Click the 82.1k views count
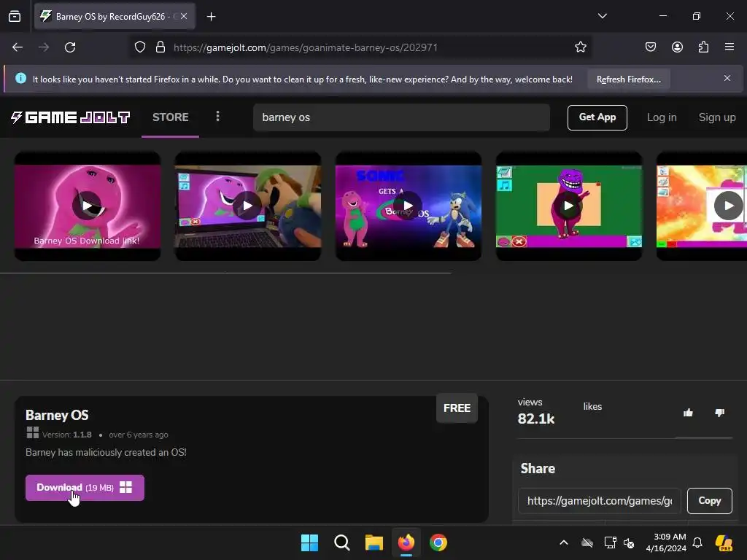 (x=536, y=419)
